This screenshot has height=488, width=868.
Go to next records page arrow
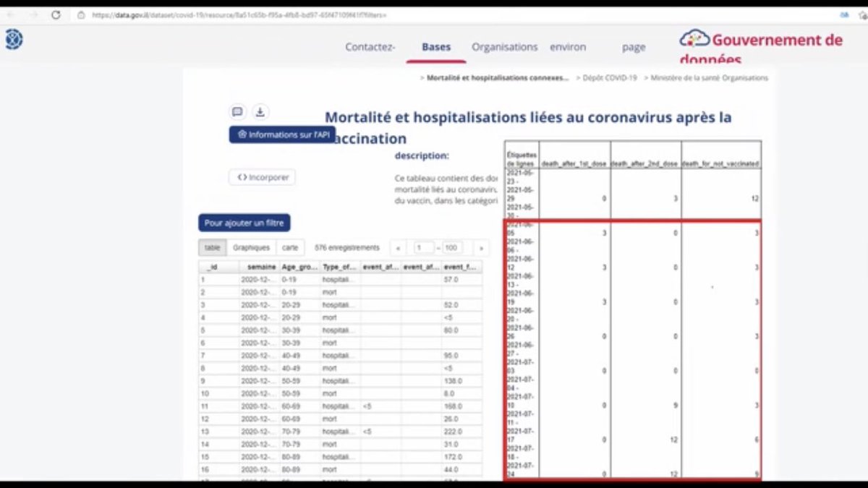pos(481,248)
